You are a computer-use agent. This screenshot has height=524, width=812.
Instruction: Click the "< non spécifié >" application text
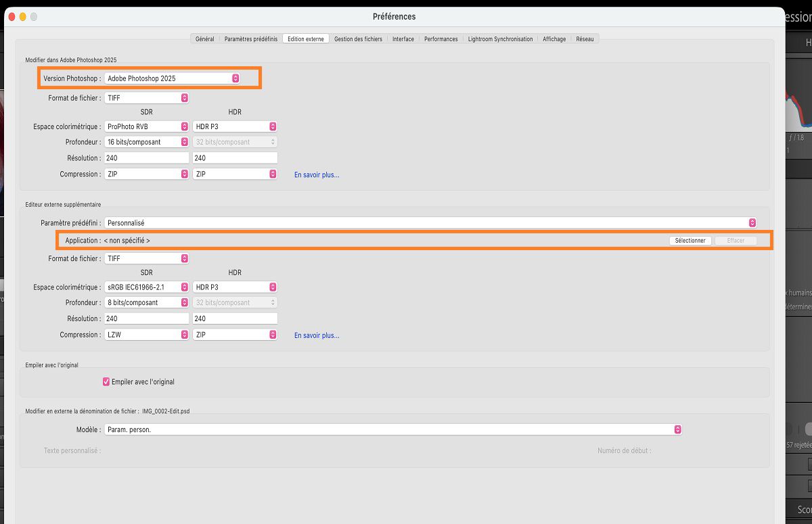pos(127,241)
